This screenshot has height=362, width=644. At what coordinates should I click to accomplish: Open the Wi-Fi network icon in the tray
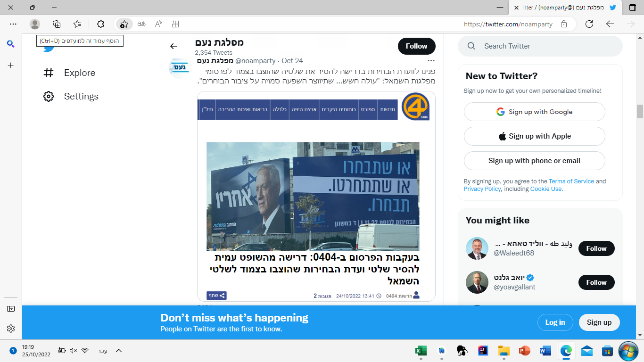pyautogui.click(x=85, y=351)
